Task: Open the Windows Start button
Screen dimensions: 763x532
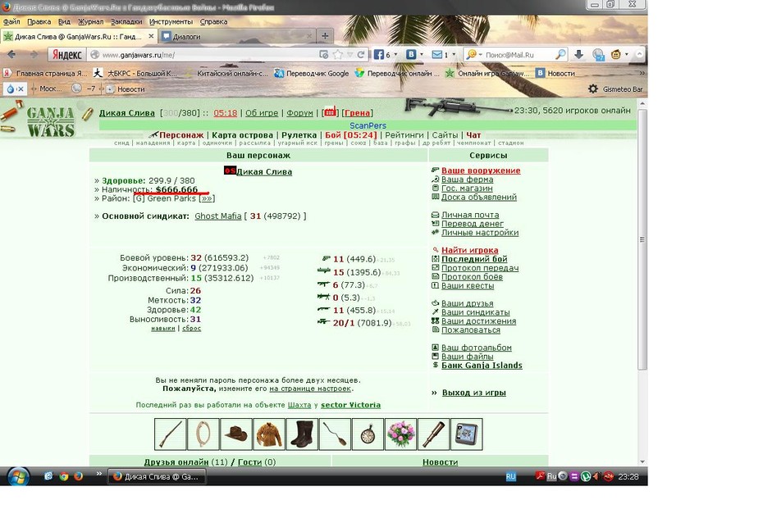Action: pyautogui.click(x=18, y=476)
